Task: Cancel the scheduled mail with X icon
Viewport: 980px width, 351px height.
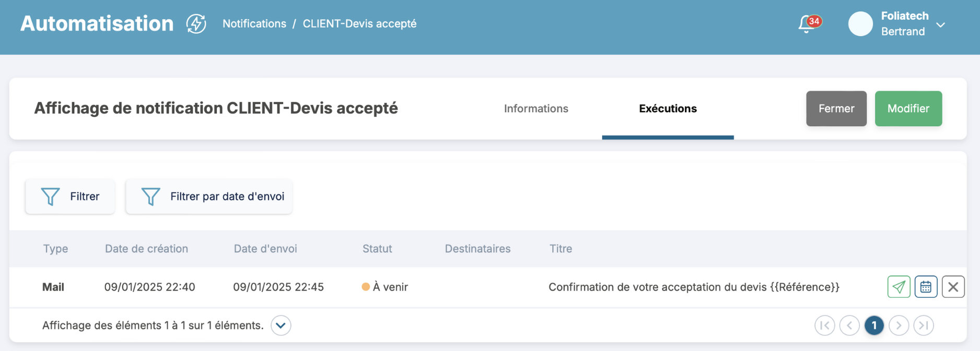Action: click(953, 287)
